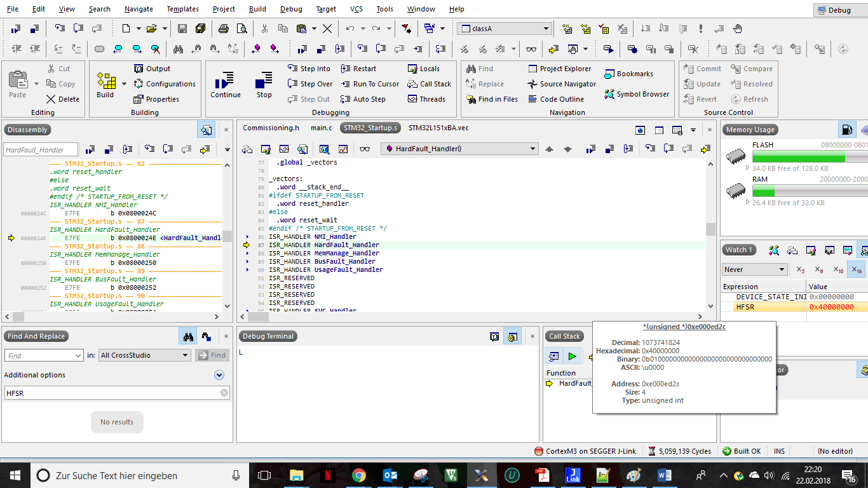Open the Find text combo dropdown arrow
This screenshot has width=868, height=488.
[78, 355]
